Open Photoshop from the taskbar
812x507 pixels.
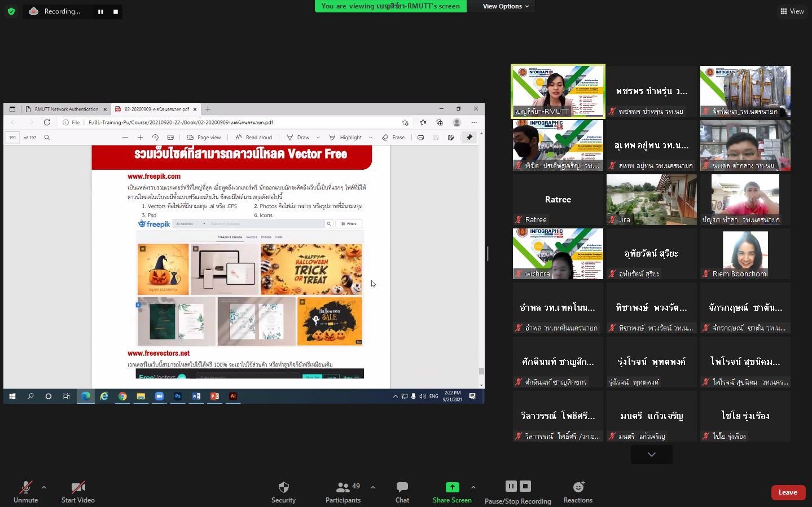178,396
